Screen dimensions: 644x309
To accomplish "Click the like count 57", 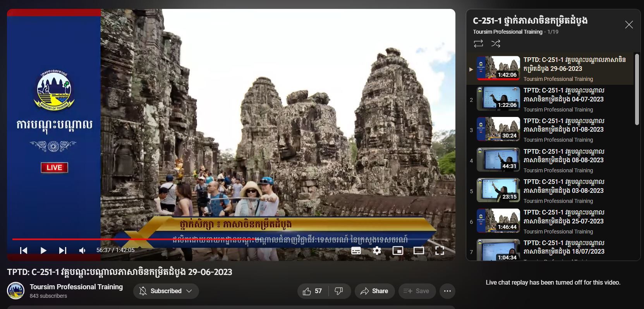I will click(x=318, y=291).
